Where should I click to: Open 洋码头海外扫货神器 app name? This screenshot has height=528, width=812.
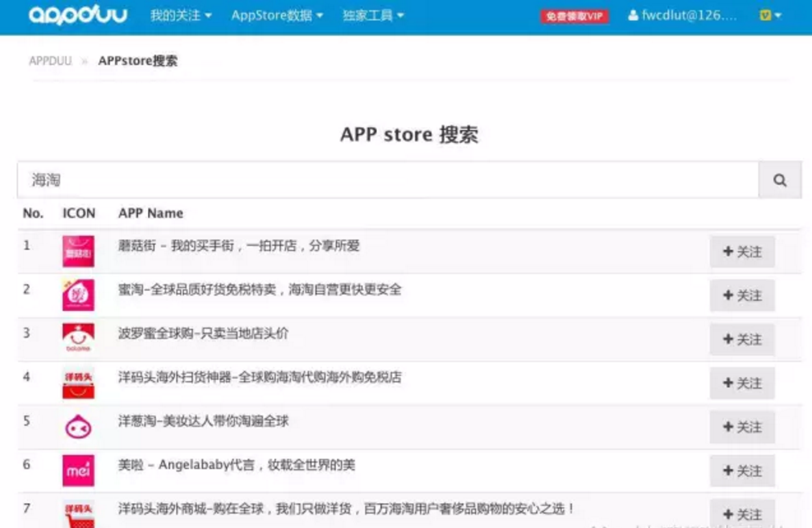pyautogui.click(x=260, y=378)
